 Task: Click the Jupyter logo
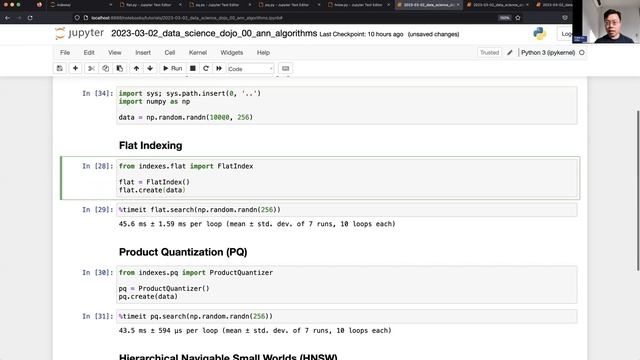pyautogui.click(x=80, y=33)
